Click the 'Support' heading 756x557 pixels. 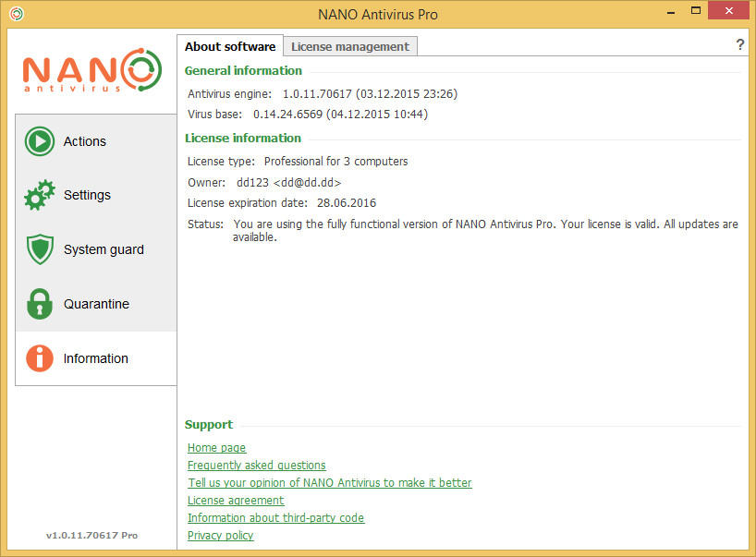[209, 425]
